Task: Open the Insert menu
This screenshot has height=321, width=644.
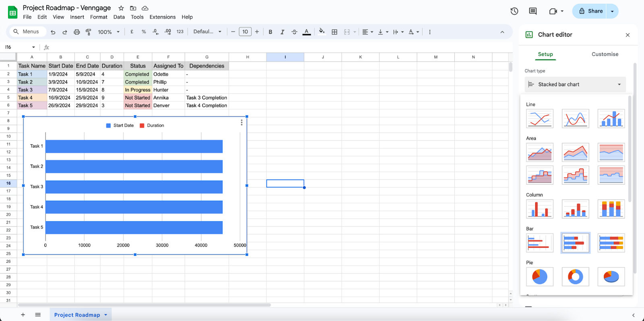Action: 77,17
